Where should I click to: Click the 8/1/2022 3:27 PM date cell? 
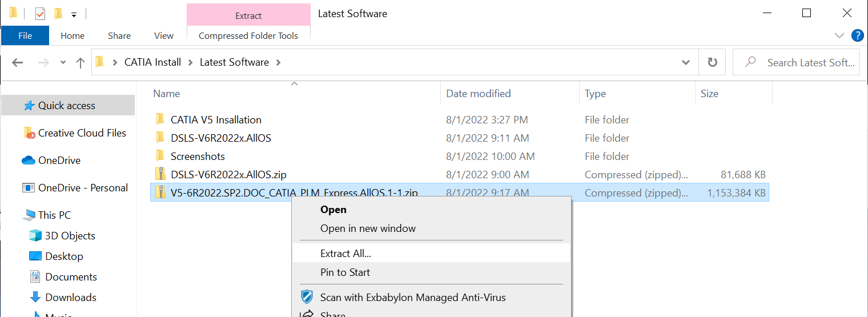point(487,120)
